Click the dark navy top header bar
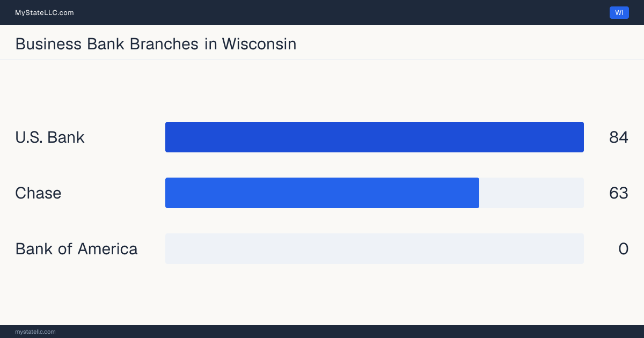Screen dimensions: 644x338 (x=322, y=13)
